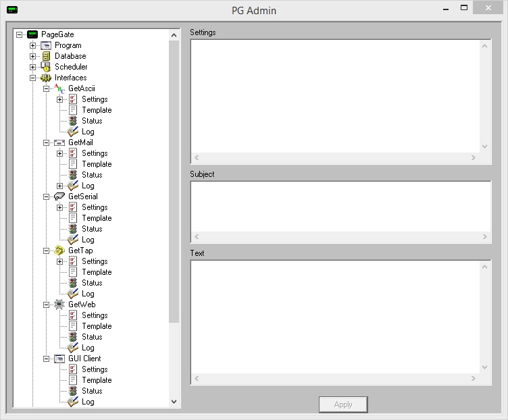Click the GetWeb Log book icon
508x420 pixels.
coord(73,347)
